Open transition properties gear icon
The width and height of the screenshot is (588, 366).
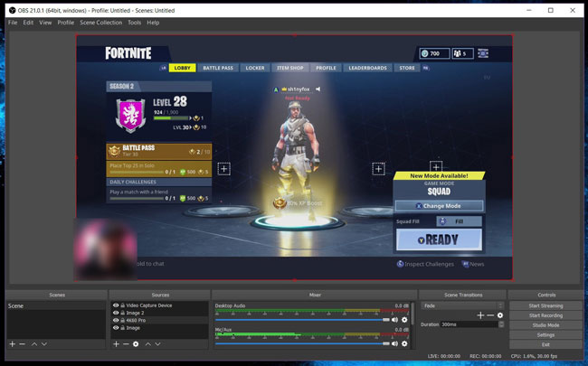coord(500,315)
